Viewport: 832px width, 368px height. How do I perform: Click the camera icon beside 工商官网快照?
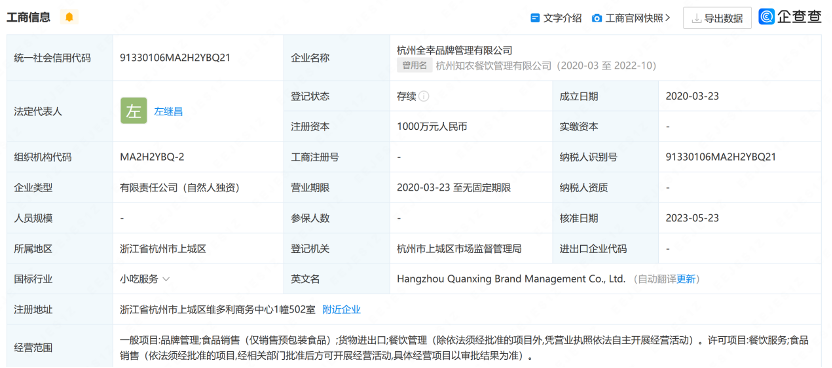[597, 18]
